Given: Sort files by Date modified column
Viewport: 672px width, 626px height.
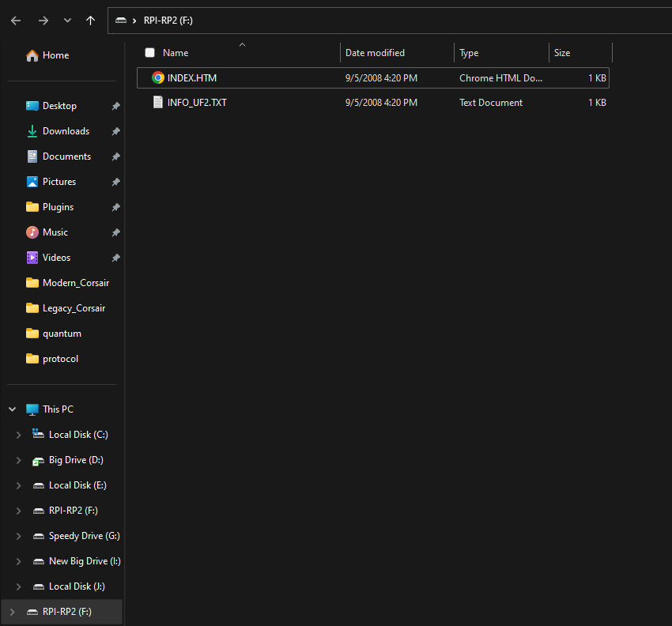Looking at the screenshot, I should [375, 53].
